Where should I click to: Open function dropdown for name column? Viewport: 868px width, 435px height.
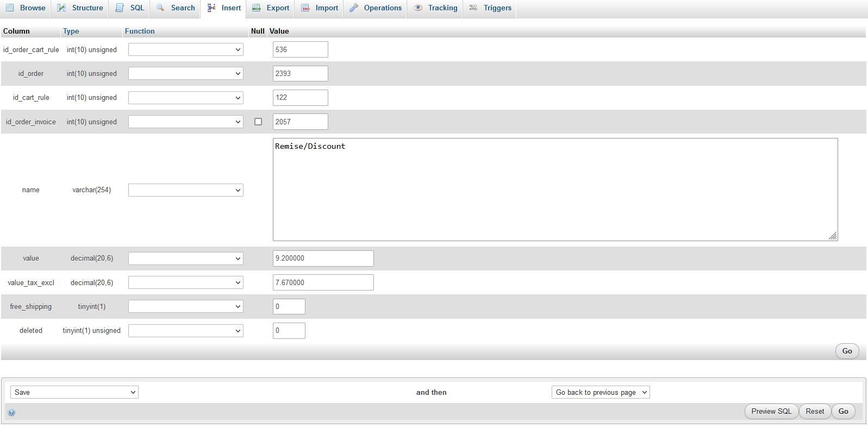pos(185,190)
